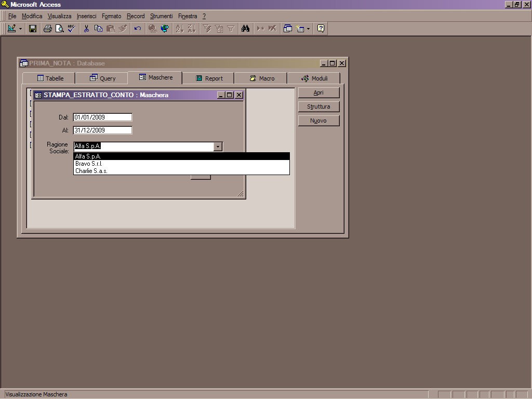Open the Strumenti menu
The height and width of the screenshot is (399, 532).
[161, 16]
